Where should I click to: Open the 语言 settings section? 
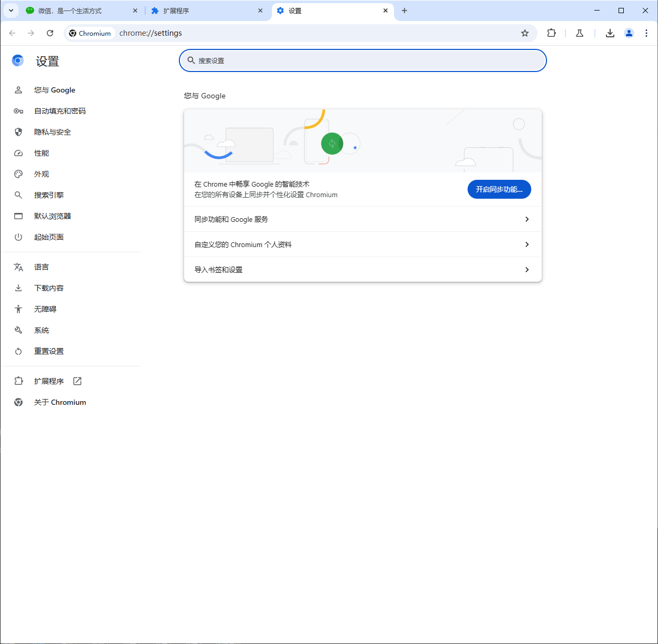tap(42, 267)
